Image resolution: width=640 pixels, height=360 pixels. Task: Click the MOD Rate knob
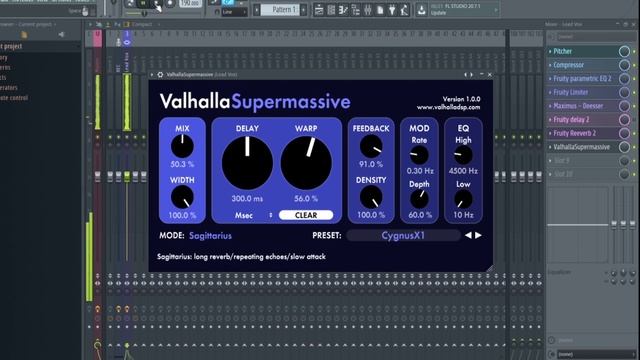click(419, 155)
